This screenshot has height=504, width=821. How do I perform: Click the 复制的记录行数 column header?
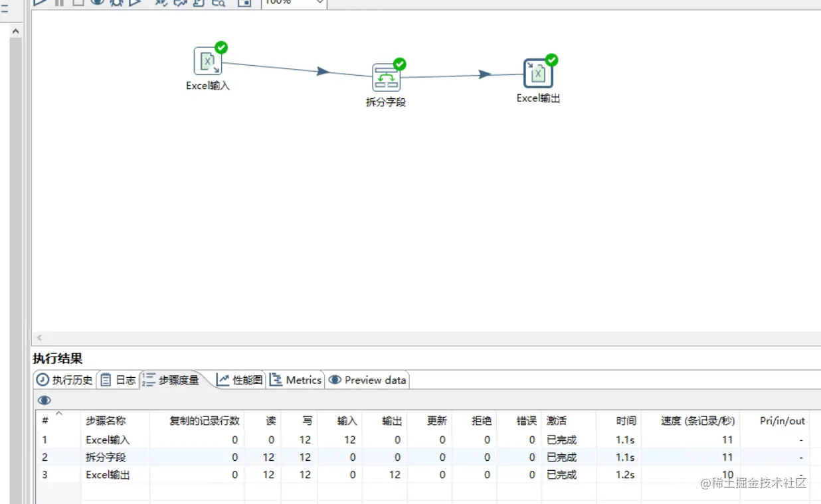tap(197, 420)
